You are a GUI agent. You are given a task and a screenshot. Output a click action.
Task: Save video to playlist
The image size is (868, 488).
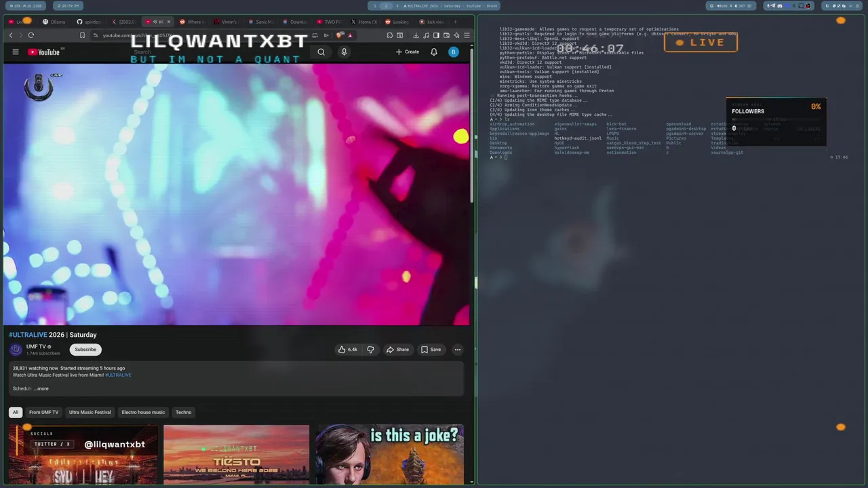click(x=431, y=350)
